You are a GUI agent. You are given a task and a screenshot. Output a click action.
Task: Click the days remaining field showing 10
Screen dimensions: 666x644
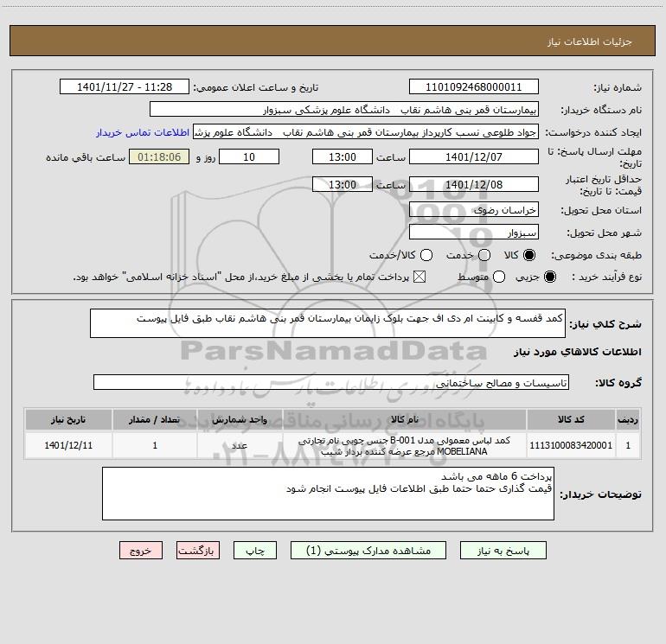click(x=249, y=156)
